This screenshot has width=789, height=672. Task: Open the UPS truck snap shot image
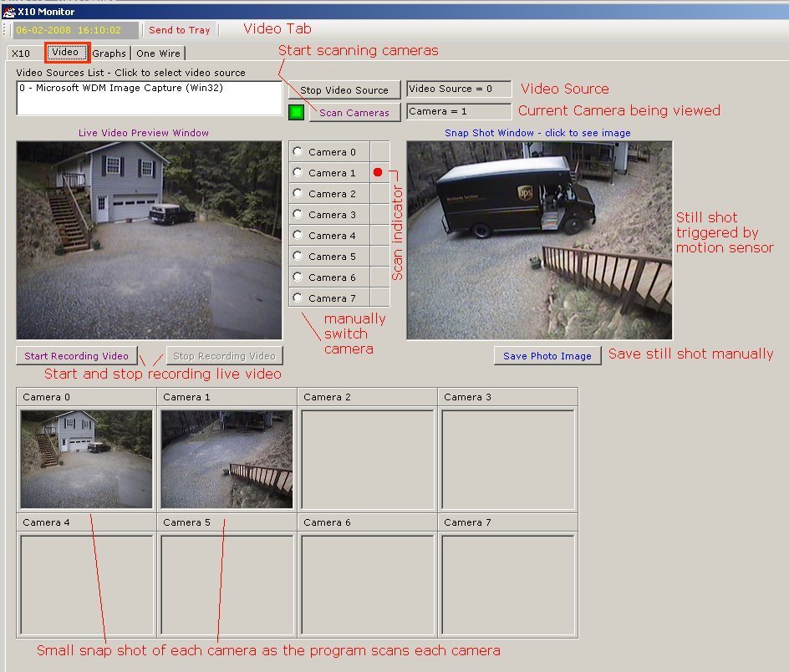pos(539,240)
